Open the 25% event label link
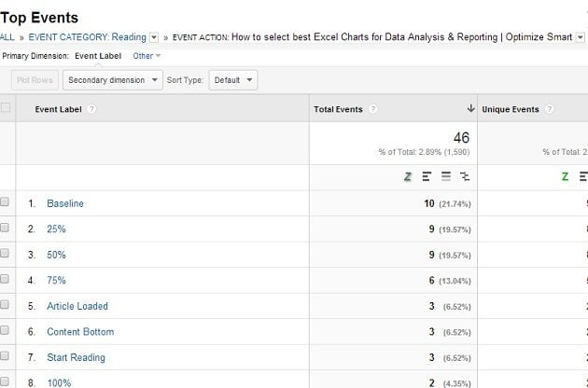 56,229
